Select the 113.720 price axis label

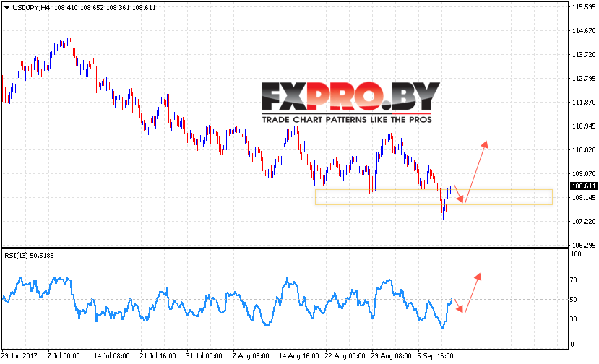584,55
